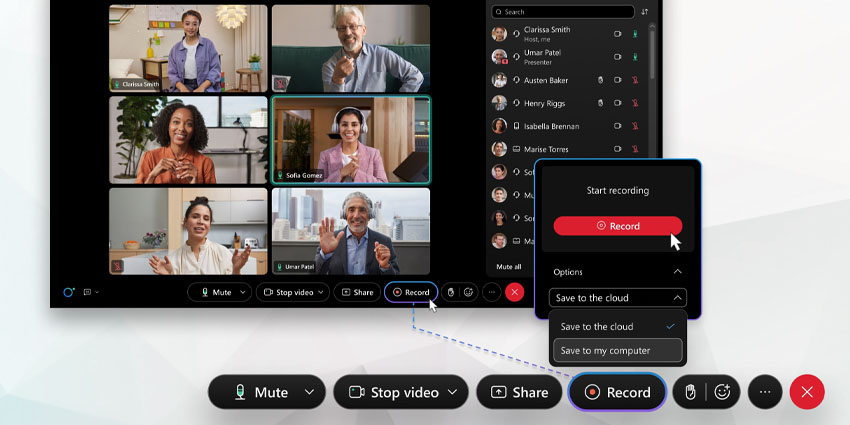
Task: Toggle Isabella Brennan's muted microphone icon
Action: tap(633, 126)
